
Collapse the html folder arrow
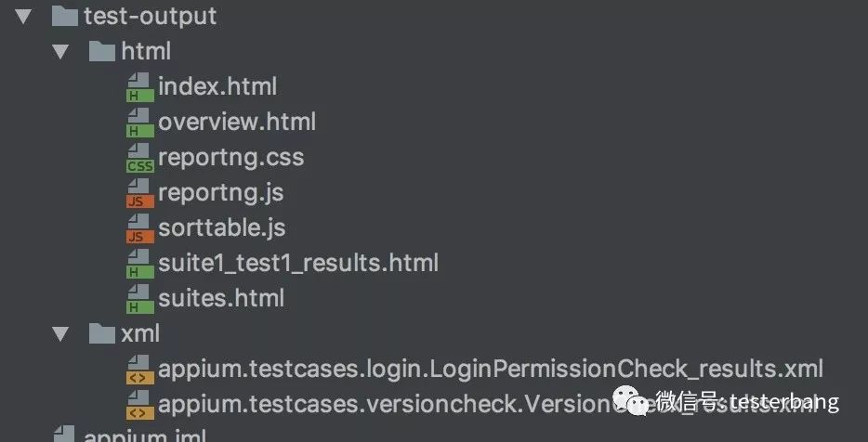(60, 52)
